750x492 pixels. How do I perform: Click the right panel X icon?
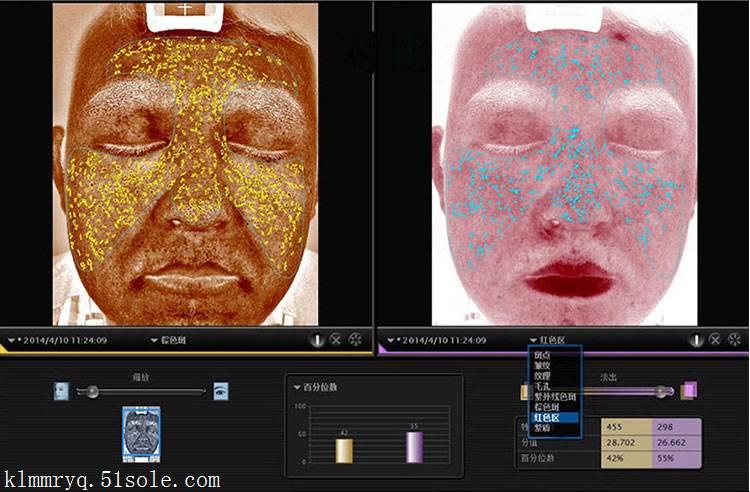pyautogui.click(x=716, y=340)
